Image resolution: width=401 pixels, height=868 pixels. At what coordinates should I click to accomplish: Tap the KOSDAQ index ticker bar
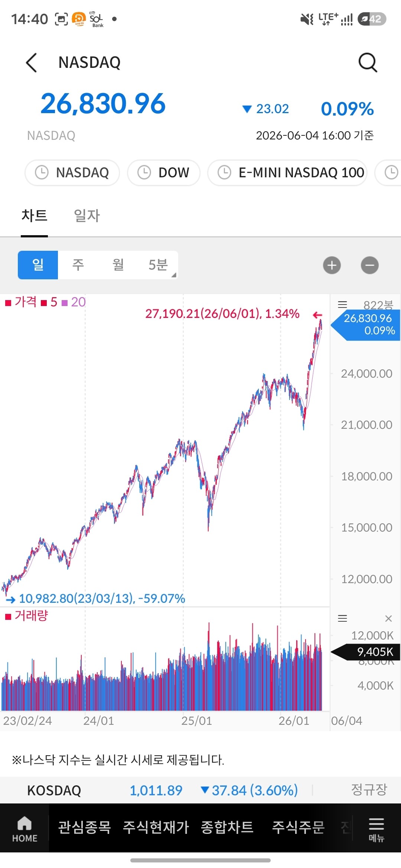[x=200, y=790]
